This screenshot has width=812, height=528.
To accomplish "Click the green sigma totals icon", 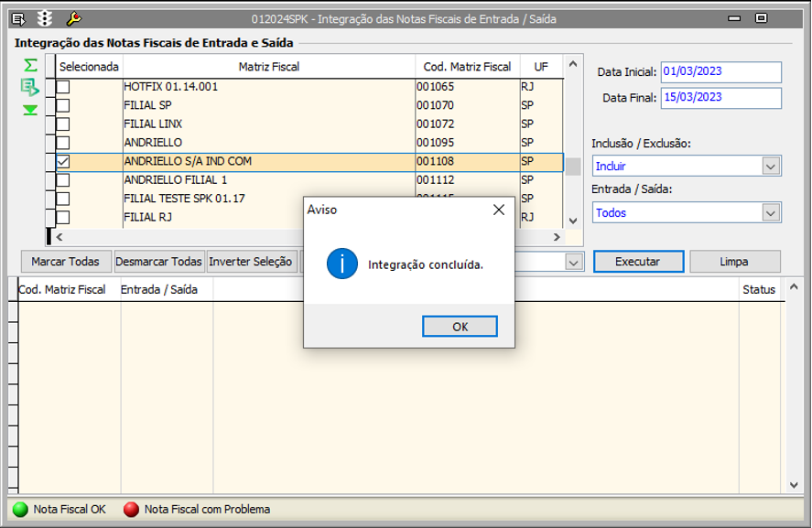I will coord(30,65).
